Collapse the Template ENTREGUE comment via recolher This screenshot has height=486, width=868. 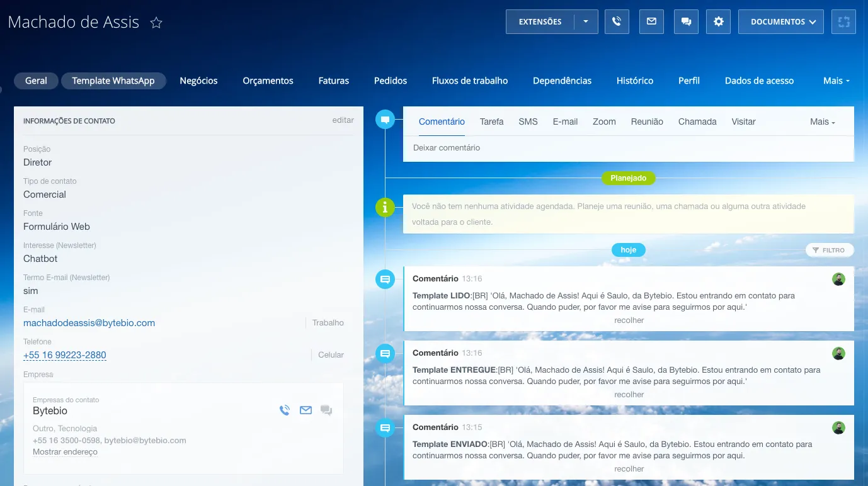[629, 395]
